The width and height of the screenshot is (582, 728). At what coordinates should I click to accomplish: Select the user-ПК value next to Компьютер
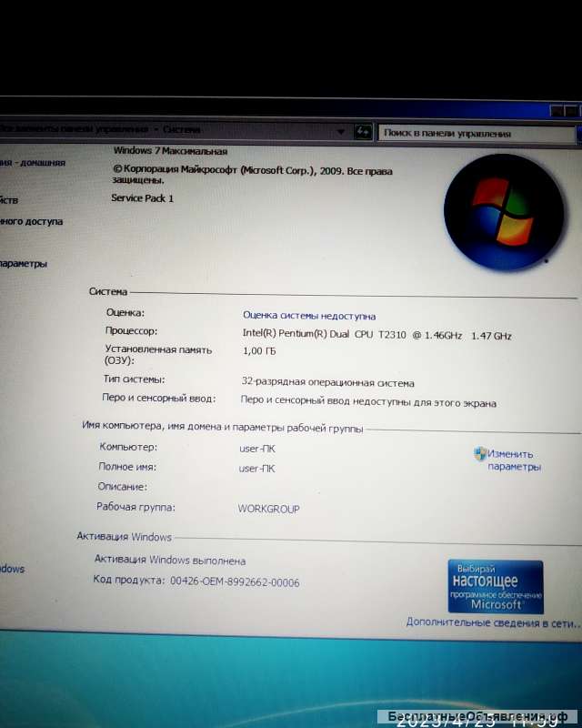click(257, 449)
